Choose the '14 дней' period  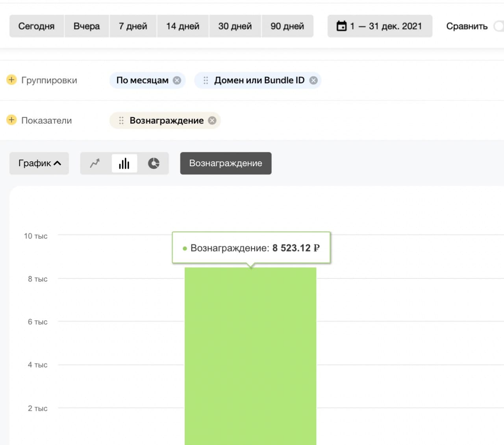pyautogui.click(x=183, y=26)
